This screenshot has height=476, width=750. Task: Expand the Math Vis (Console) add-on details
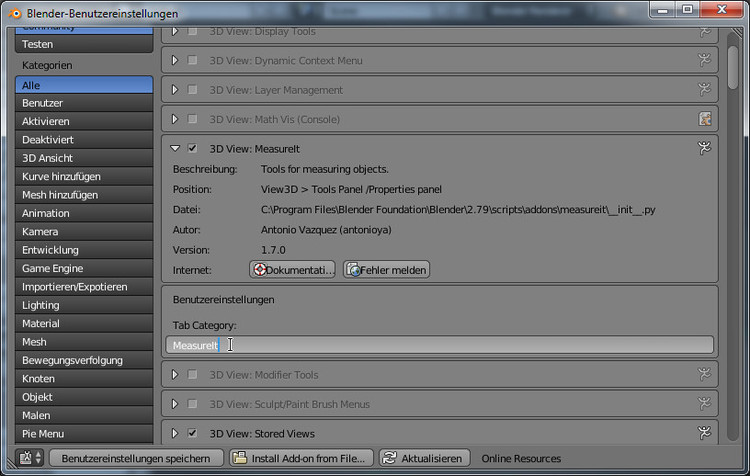tap(175, 119)
